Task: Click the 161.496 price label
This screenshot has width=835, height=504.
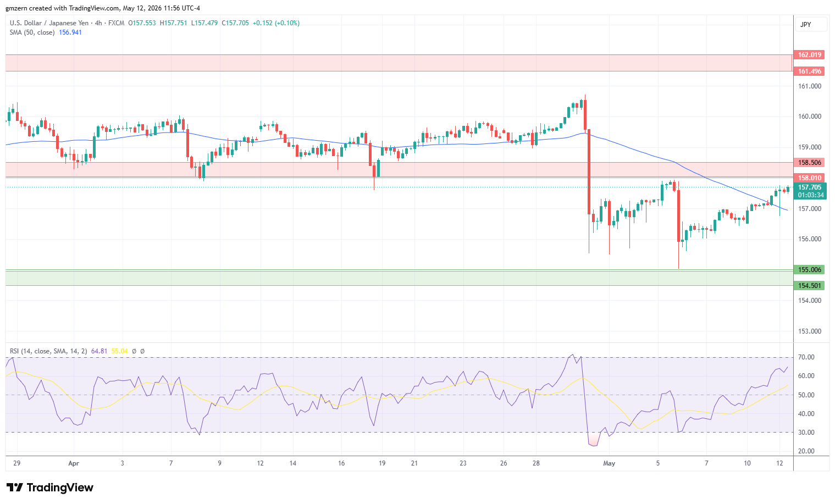Action: [810, 71]
